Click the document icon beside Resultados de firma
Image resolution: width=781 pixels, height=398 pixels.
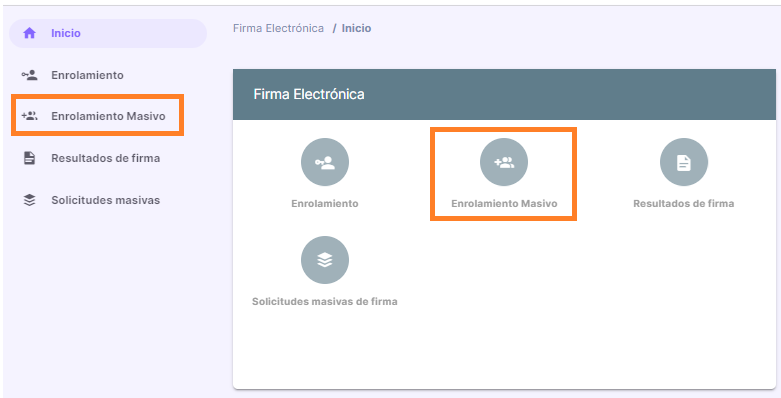click(29, 158)
